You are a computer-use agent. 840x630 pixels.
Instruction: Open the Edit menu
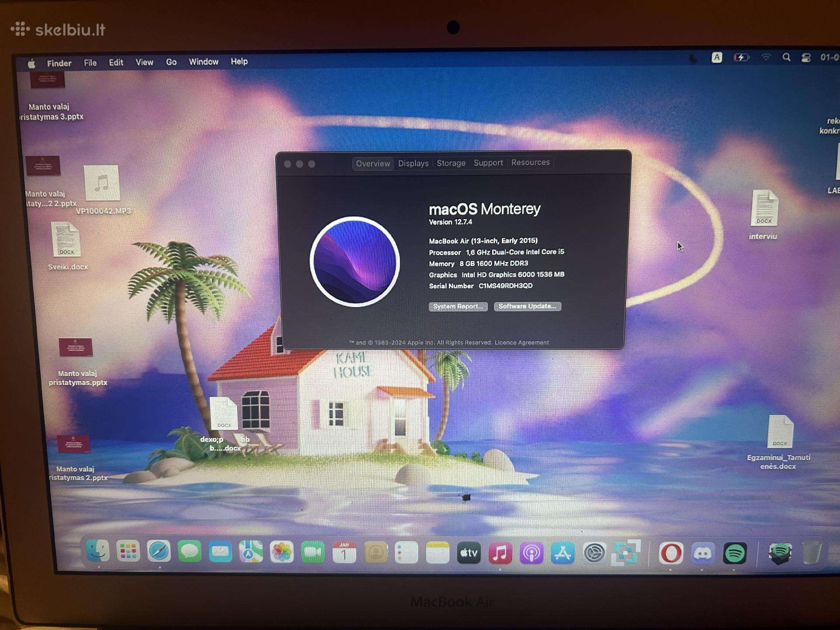[116, 63]
